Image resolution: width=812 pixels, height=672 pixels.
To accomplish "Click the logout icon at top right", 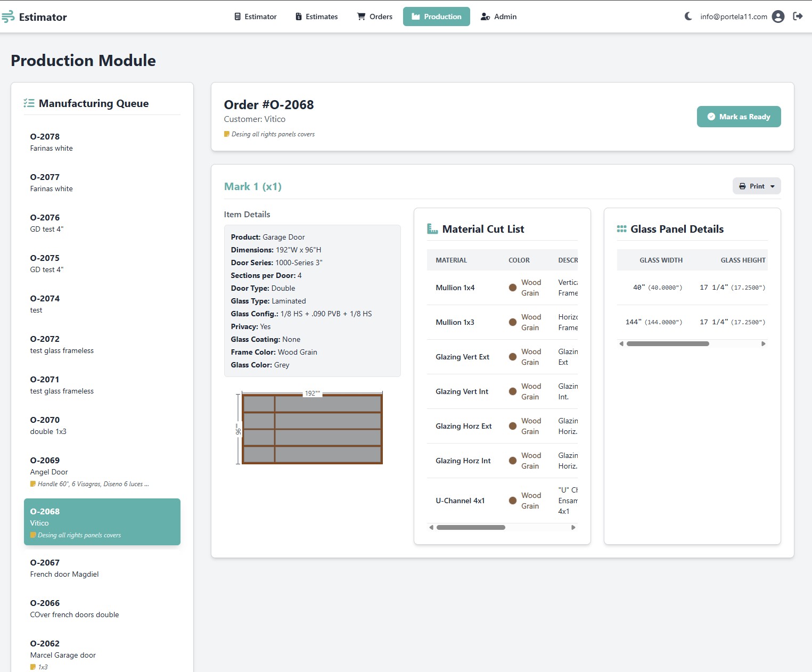I will pyautogui.click(x=798, y=17).
